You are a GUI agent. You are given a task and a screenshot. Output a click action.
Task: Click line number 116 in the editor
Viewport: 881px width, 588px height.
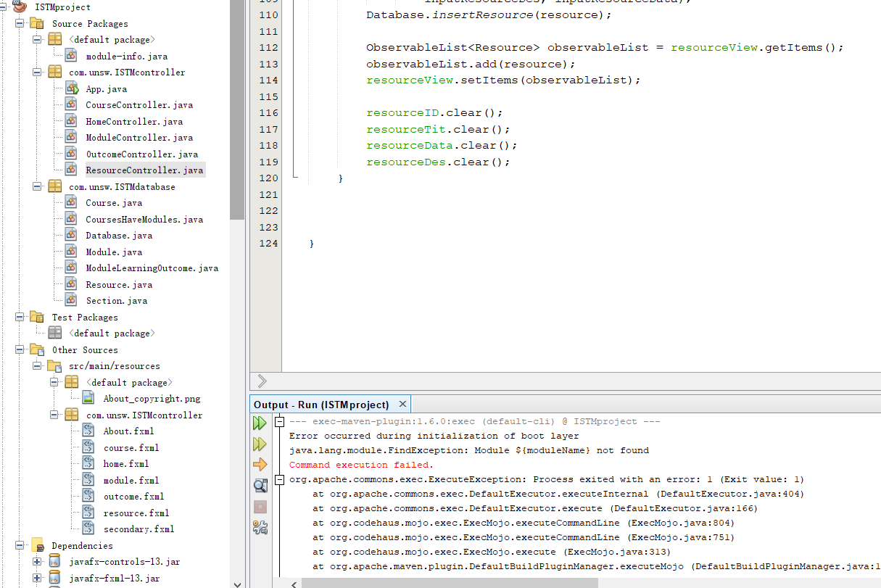(x=269, y=112)
